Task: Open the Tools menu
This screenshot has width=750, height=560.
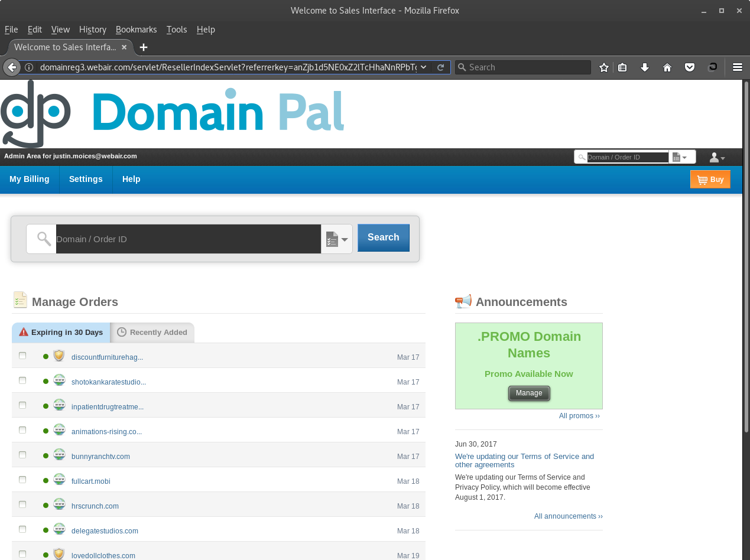Action: tap(177, 30)
